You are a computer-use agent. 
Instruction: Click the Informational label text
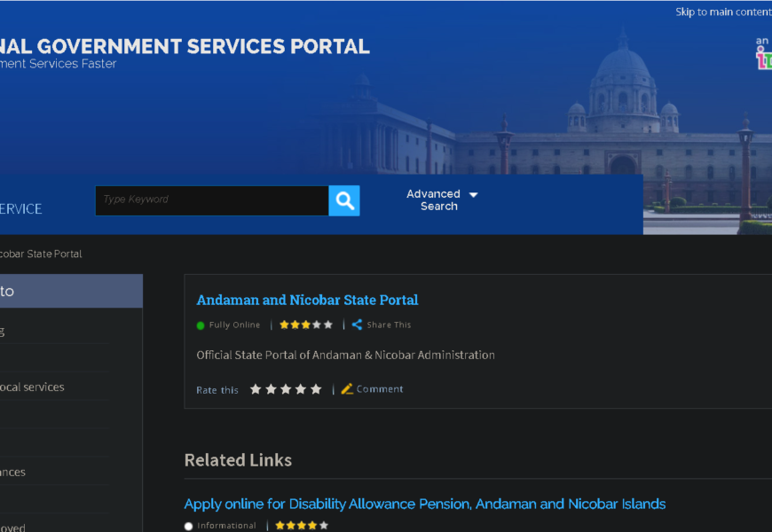[x=226, y=526]
